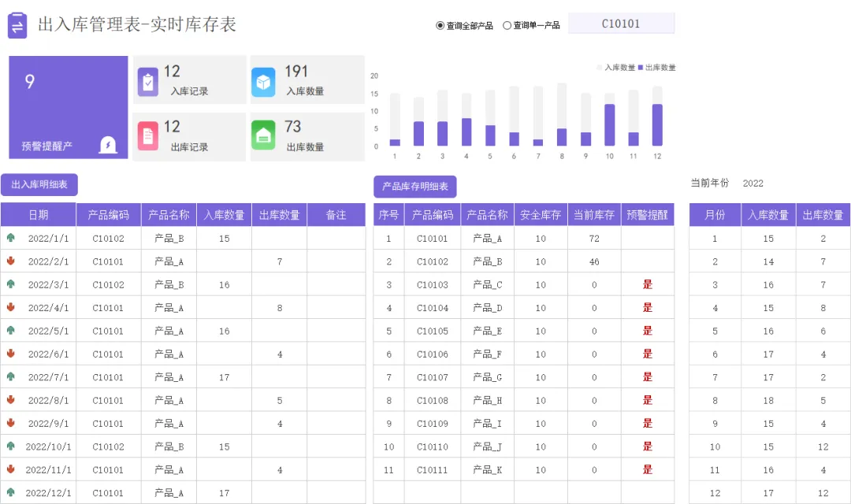Click the pink document outbound records icon
This screenshot has width=851, height=504.
[148, 135]
